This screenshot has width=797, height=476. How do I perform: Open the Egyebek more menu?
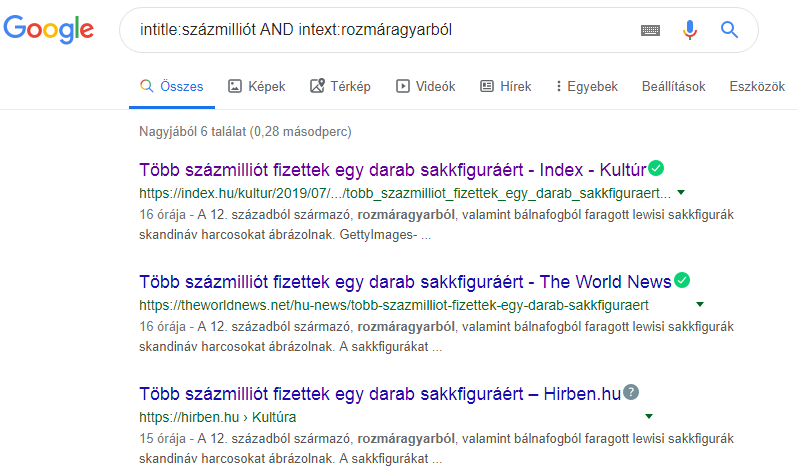coord(587,86)
